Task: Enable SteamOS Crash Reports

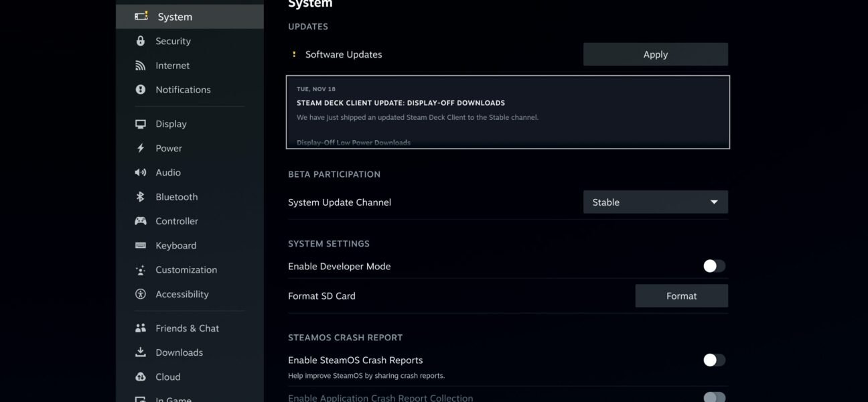Action: tap(713, 360)
